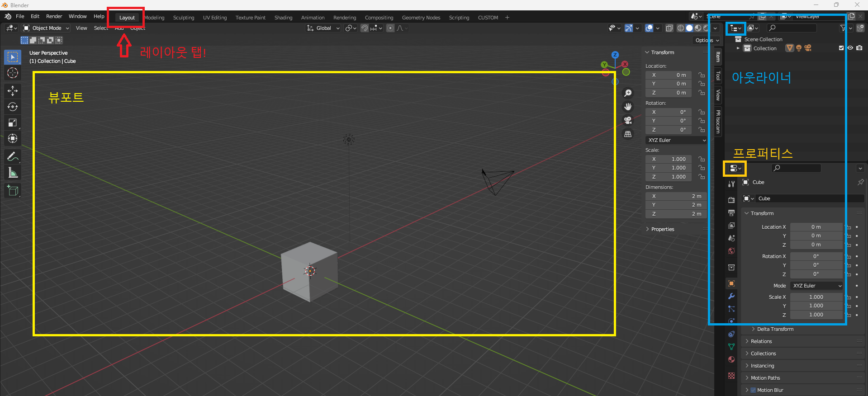Select the Cursor tool
The image size is (868, 396).
(x=13, y=73)
